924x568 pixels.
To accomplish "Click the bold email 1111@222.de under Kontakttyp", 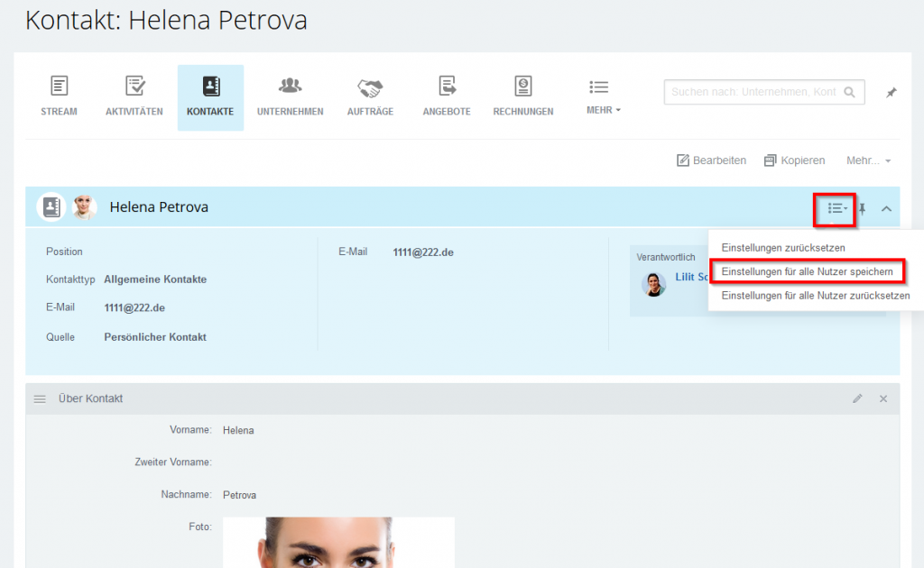I will coord(134,307).
